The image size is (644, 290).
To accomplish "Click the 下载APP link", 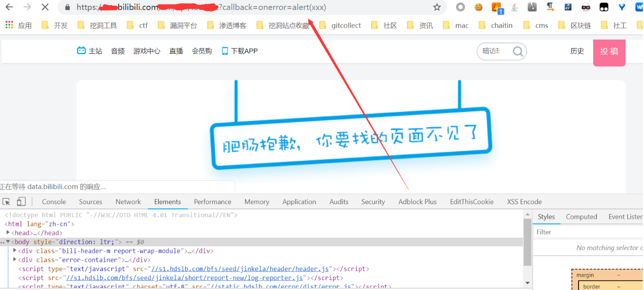I will 240,51.
